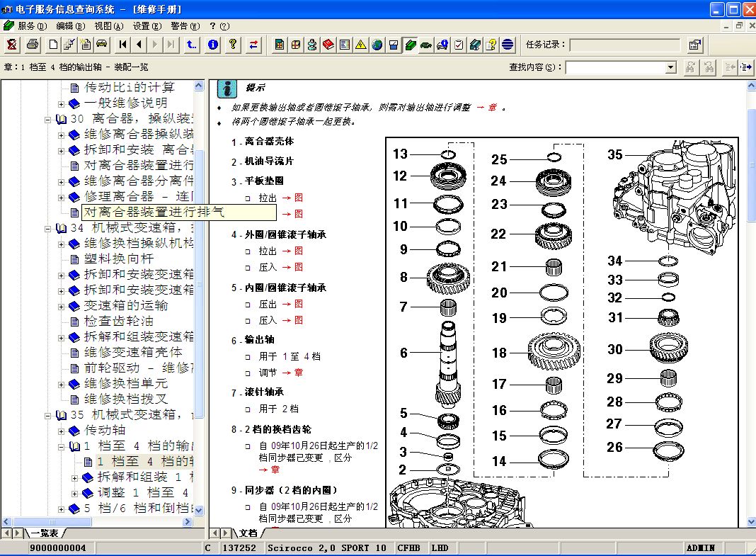
Task: Click the clipboard checkmark toolbar icon
Action: tap(459, 45)
